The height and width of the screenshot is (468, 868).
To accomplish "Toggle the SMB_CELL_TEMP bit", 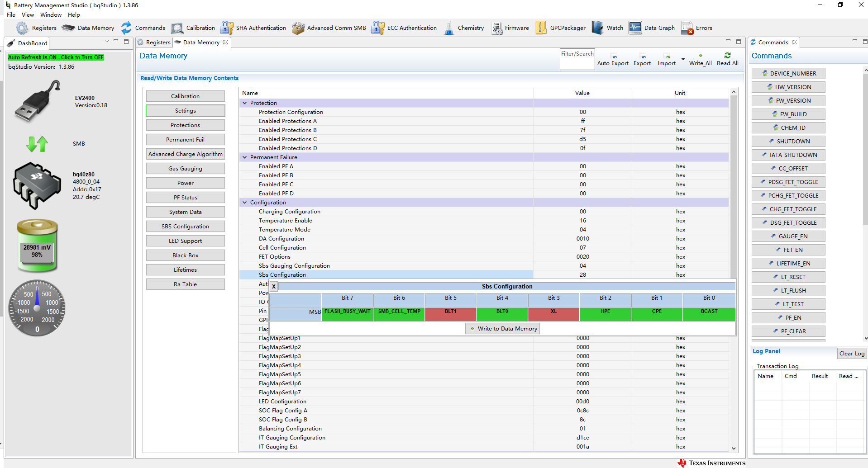I will point(399,314).
